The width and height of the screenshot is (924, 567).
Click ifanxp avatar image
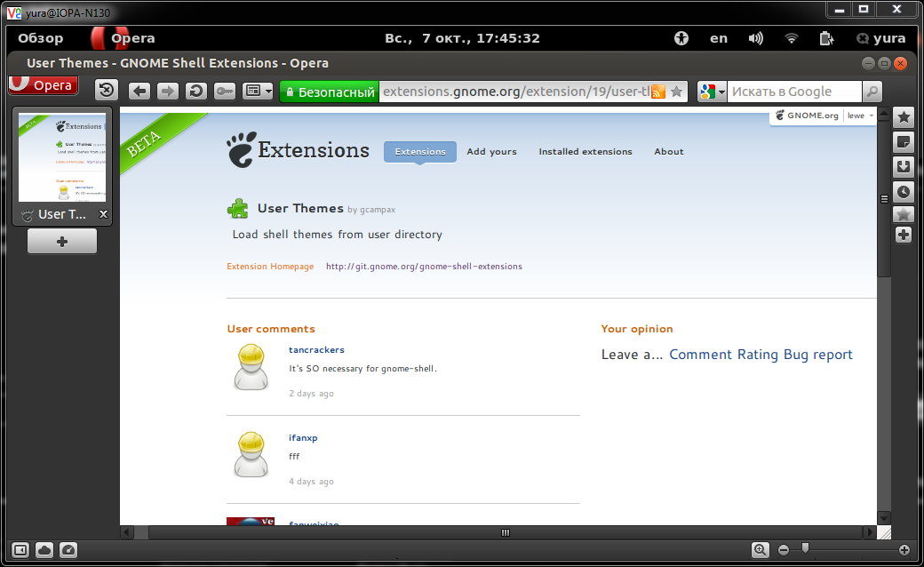click(x=251, y=455)
